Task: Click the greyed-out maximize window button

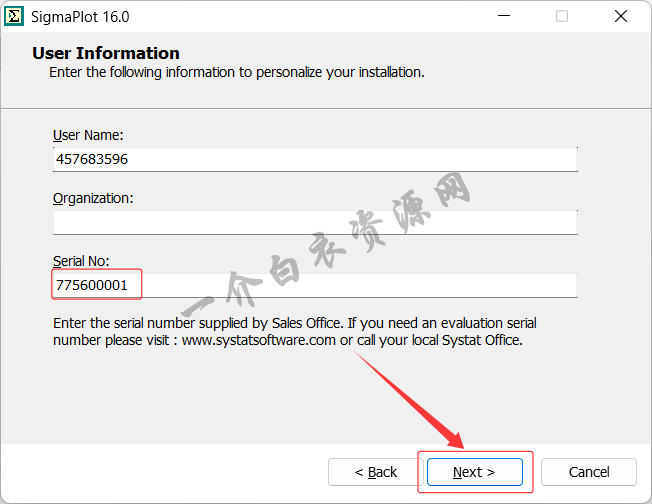Action: 561,16
